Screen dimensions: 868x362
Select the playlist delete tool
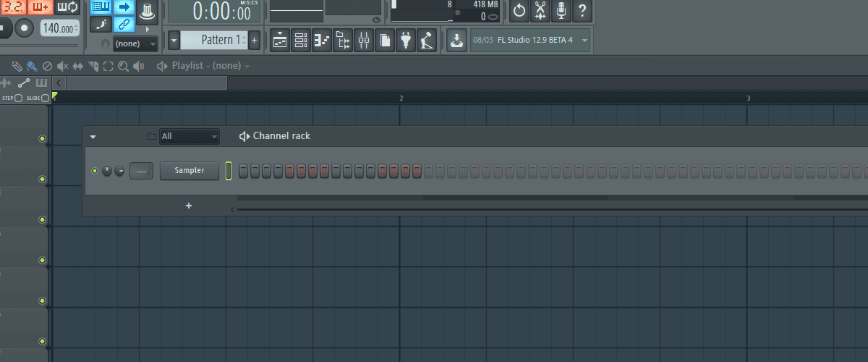click(47, 66)
